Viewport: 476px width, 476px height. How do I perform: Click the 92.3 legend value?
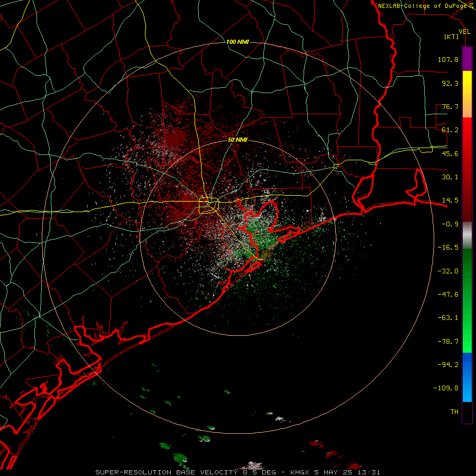tap(450, 83)
